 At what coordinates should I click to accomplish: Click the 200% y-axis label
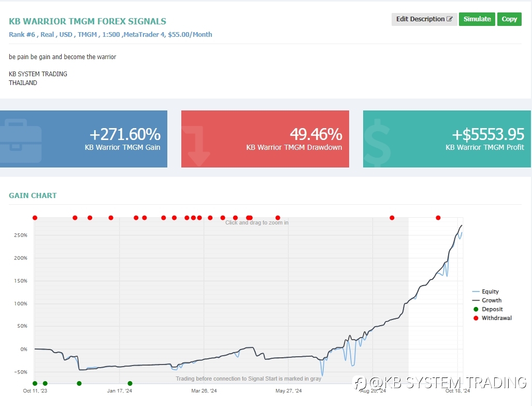(21, 258)
